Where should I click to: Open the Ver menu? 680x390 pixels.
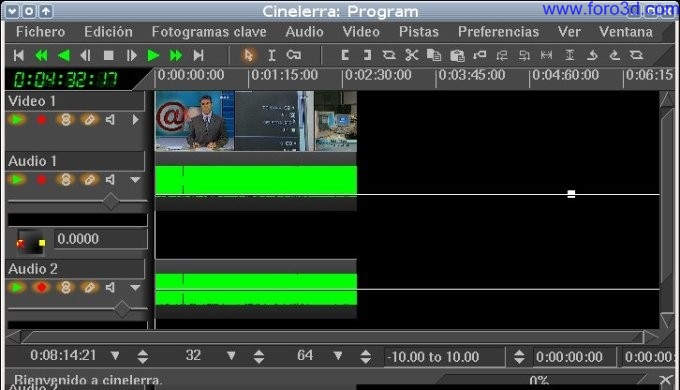point(569,32)
